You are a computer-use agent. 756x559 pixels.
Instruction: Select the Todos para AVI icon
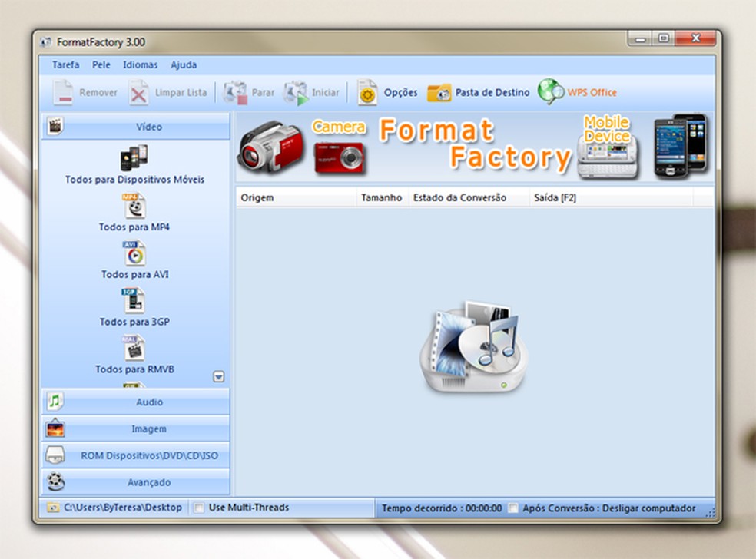[134, 253]
